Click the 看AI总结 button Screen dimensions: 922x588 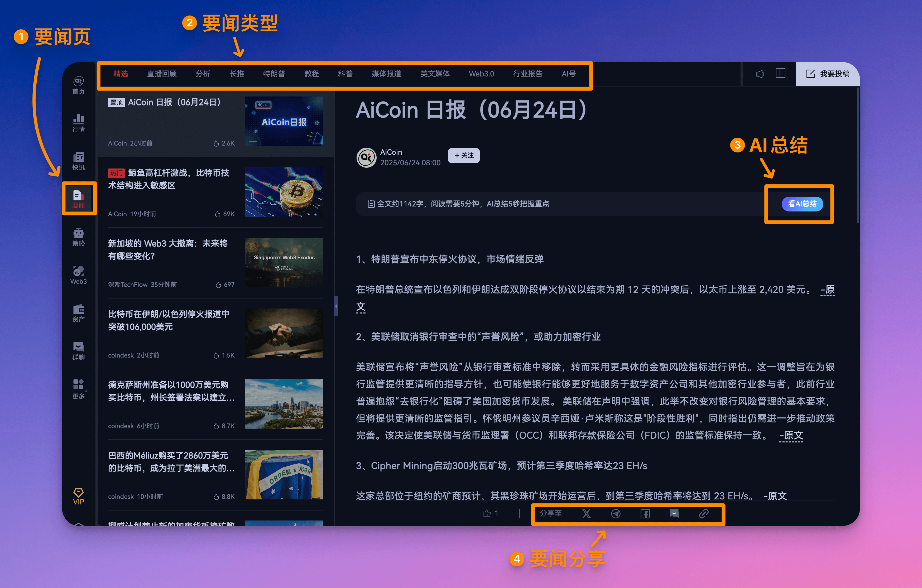coord(802,204)
